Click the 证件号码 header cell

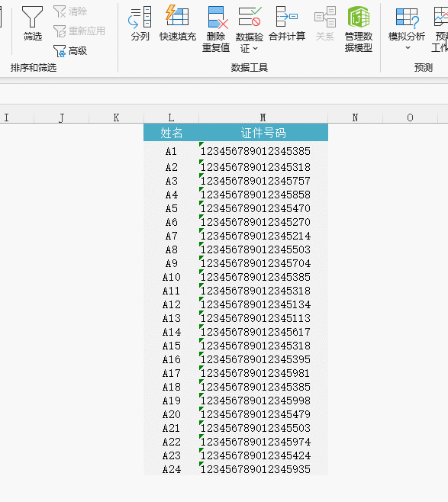[x=263, y=133]
